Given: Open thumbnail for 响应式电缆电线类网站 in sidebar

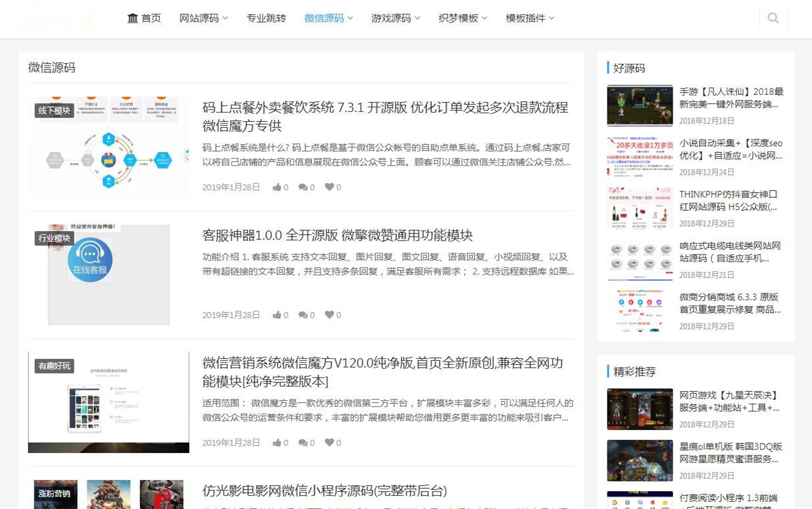Looking at the screenshot, I should (x=640, y=259).
